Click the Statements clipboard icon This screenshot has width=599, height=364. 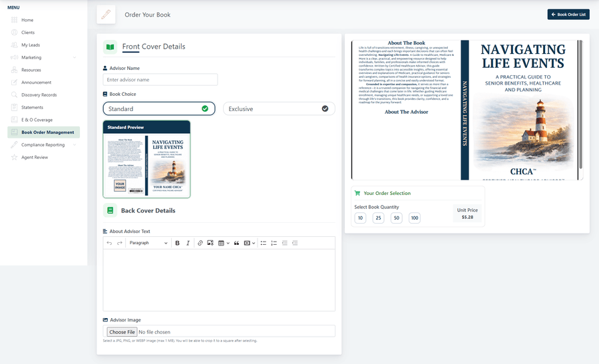click(x=14, y=107)
